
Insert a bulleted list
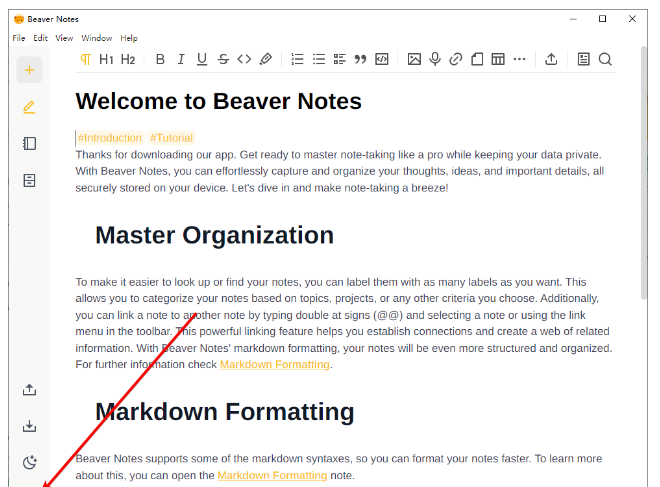tap(319, 59)
